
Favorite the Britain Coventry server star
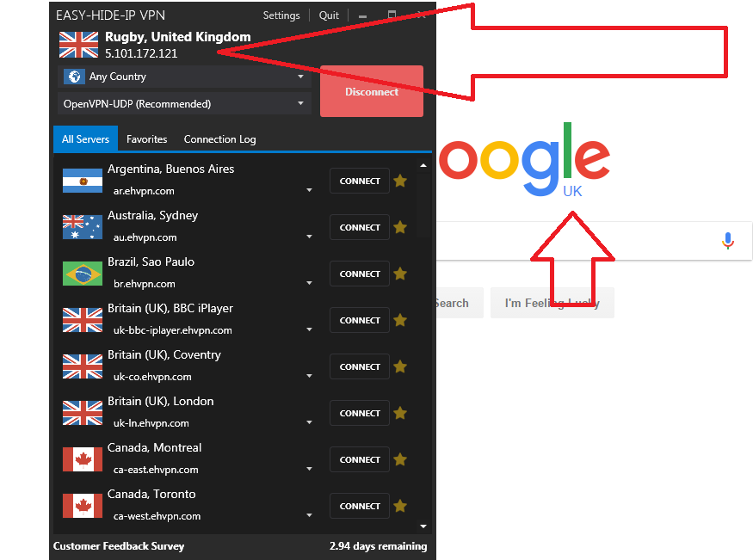click(x=400, y=366)
